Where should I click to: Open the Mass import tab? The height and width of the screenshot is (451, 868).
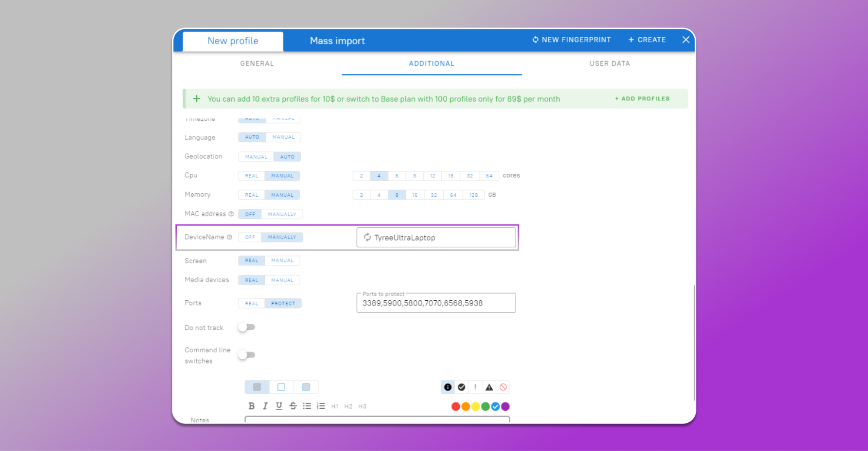pos(337,41)
